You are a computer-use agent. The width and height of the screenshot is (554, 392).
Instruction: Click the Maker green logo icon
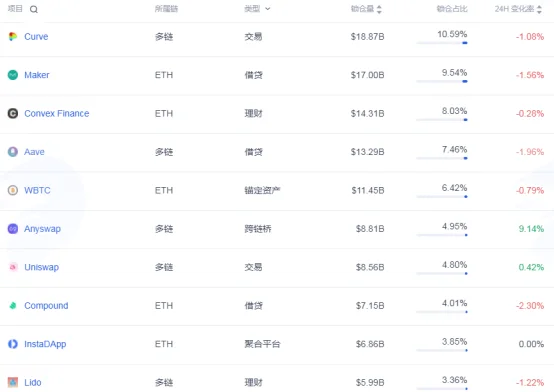[13, 75]
